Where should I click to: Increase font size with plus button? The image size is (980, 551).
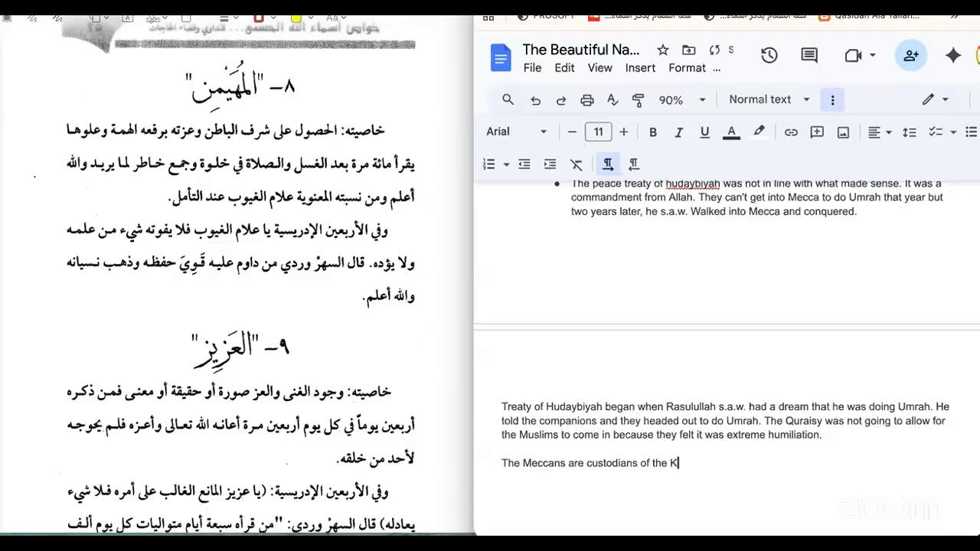pos(623,132)
